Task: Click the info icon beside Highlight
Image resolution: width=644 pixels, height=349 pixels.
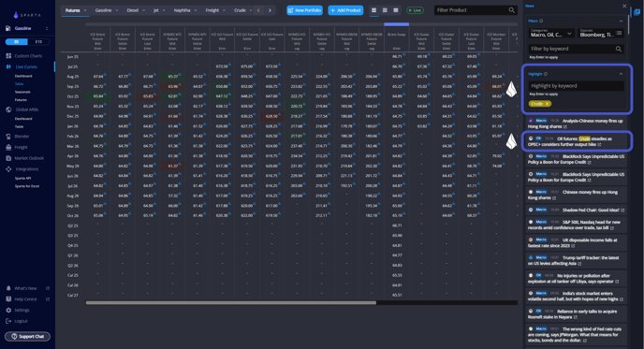Action: point(546,74)
